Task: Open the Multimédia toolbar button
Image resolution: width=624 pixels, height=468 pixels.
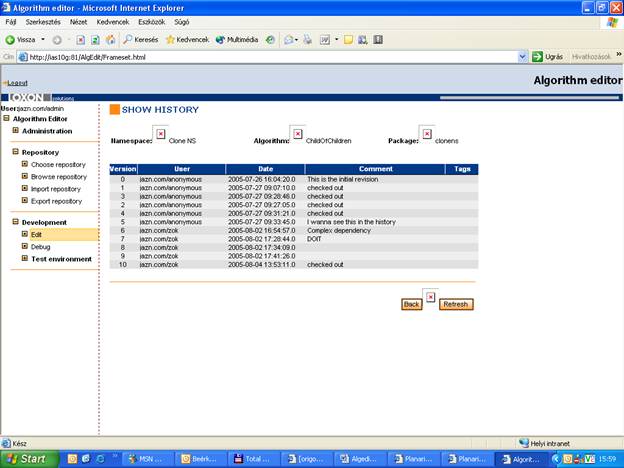Action: click(236, 40)
